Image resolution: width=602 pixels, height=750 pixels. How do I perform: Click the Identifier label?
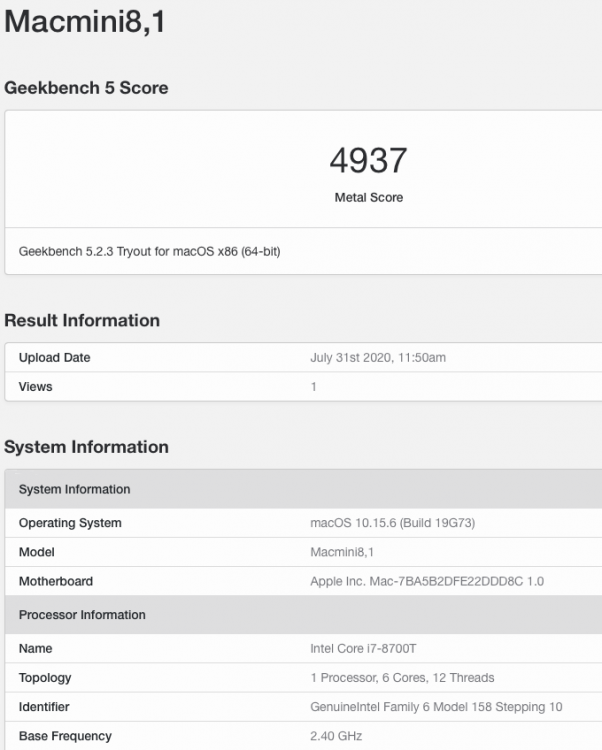pyautogui.click(x=44, y=706)
